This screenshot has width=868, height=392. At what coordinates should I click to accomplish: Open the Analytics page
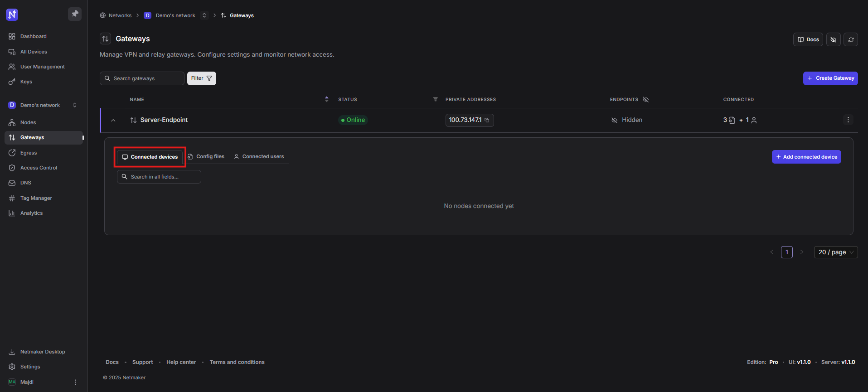click(31, 213)
